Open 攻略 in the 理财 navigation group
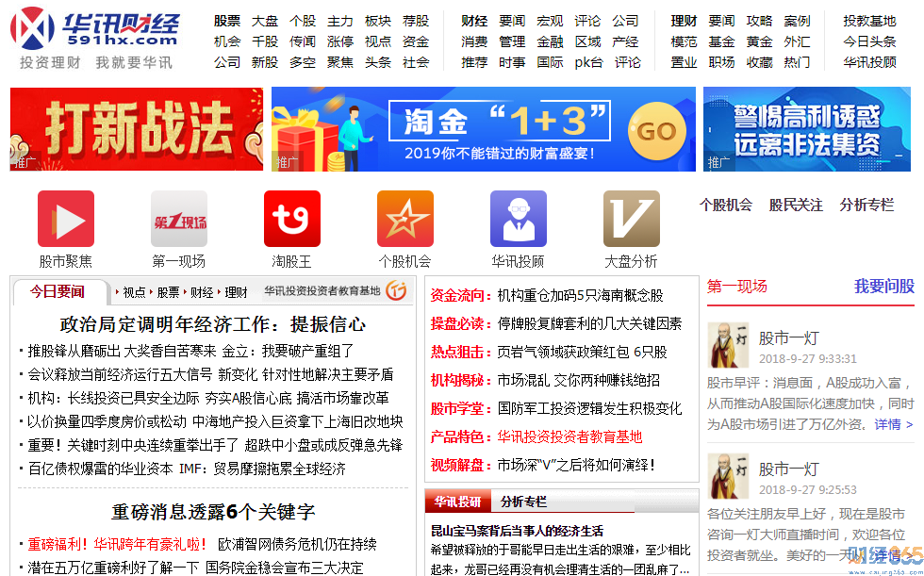The image size is (924, 576). click(759, 21)
